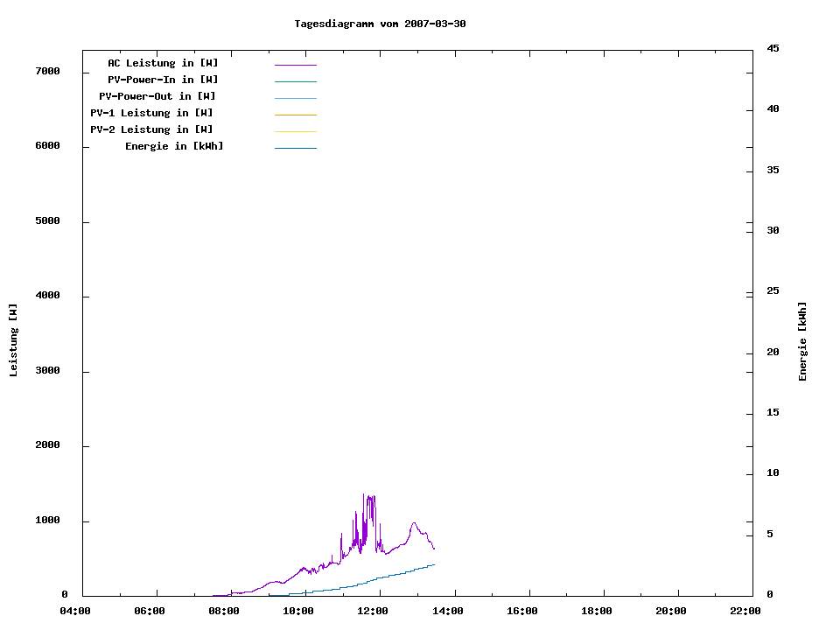The width and height of the screenshot is (840, 630).
Task: Click the 08:00 label on the time axis
Action: (224, 612)
